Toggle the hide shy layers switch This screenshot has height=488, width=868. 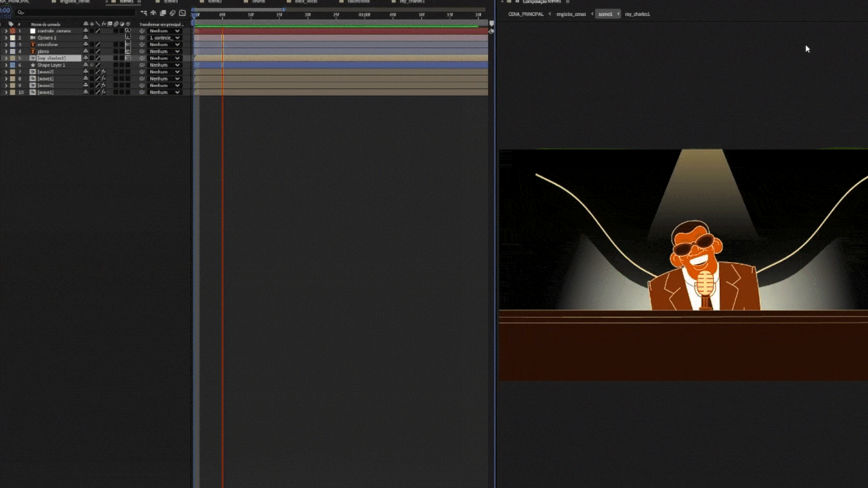(153, 13)
